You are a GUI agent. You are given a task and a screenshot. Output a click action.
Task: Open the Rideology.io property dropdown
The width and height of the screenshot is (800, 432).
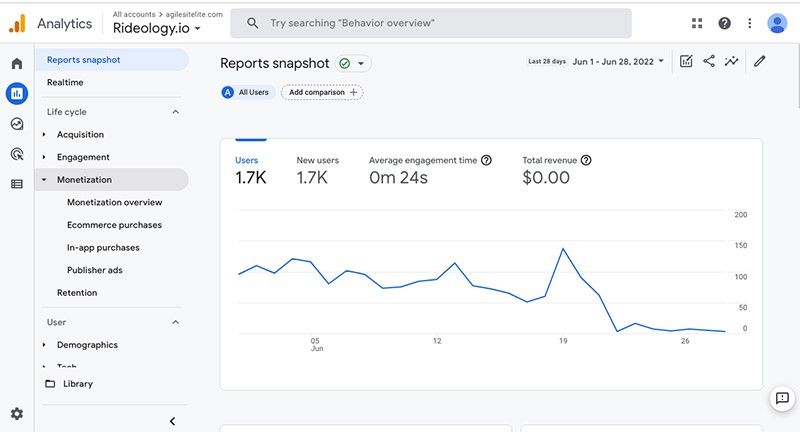click(x=156, y=29)
